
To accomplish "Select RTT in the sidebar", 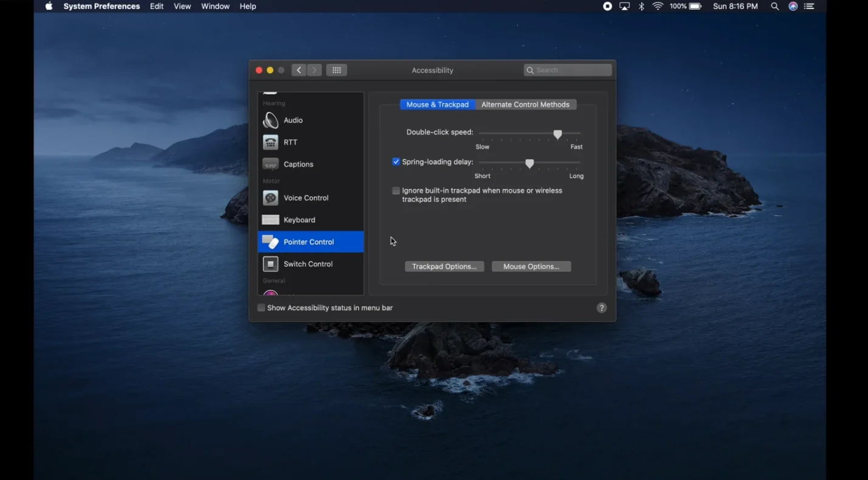I will click(291, 142).
